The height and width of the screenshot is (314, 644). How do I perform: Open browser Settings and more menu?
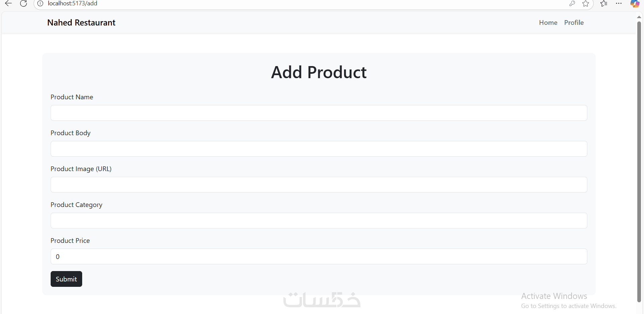point(619,3)
